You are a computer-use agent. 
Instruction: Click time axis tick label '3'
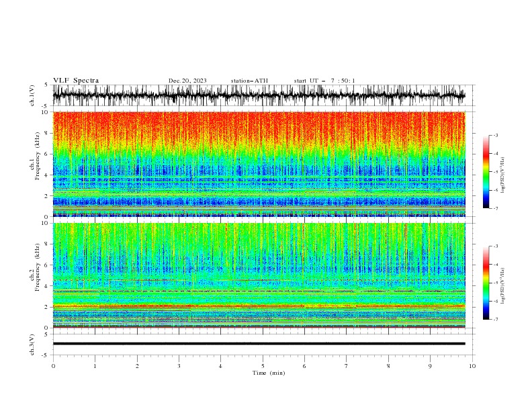point(179,366)
